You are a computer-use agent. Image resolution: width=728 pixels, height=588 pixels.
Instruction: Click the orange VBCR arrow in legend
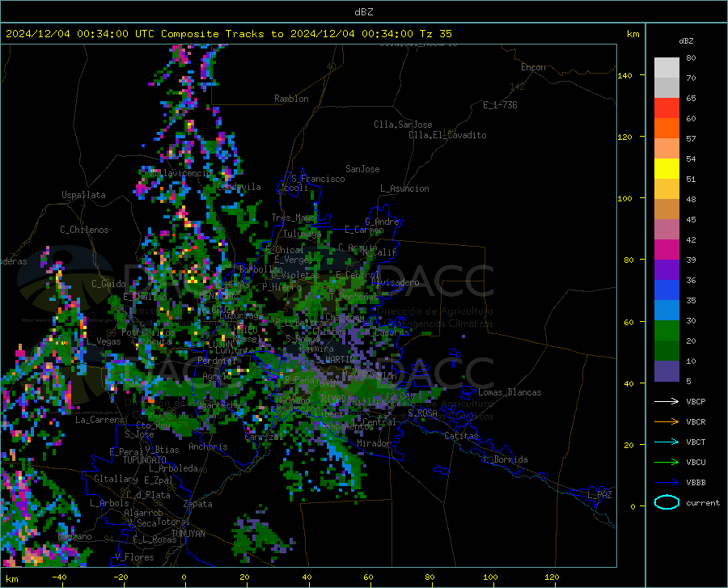pos(667,422)
